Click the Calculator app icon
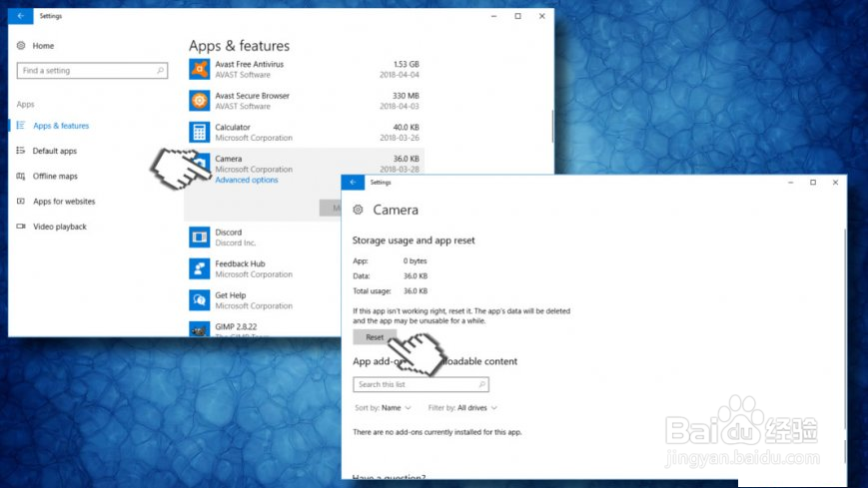The width and height of the screenshot is (868, 488). (200, 133)
